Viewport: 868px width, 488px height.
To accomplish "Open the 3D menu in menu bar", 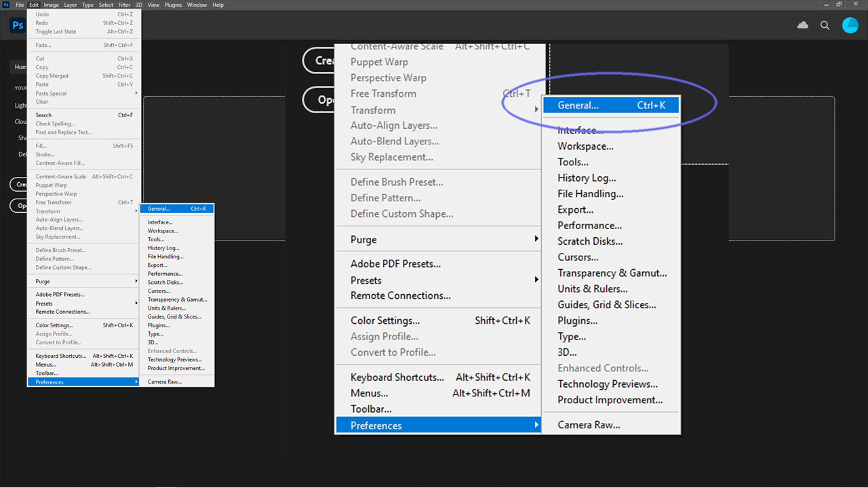I will coord(139,5).
